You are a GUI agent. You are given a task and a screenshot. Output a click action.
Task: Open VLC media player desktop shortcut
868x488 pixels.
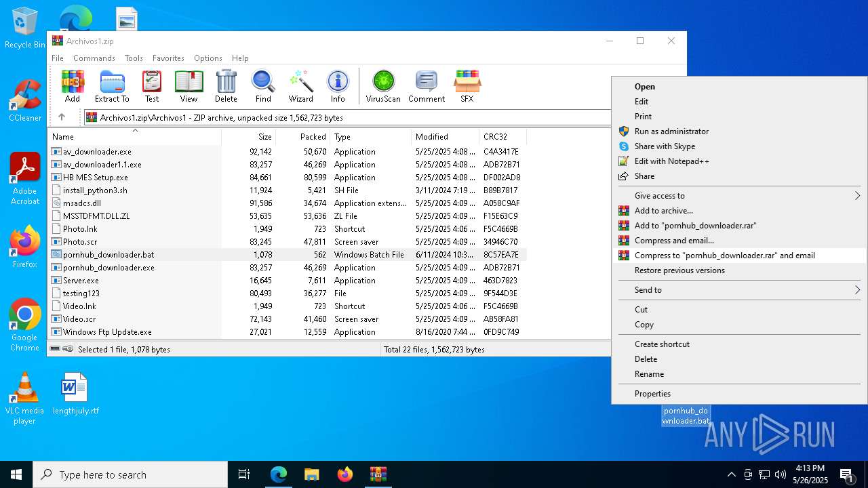click(x=24, y=399)
